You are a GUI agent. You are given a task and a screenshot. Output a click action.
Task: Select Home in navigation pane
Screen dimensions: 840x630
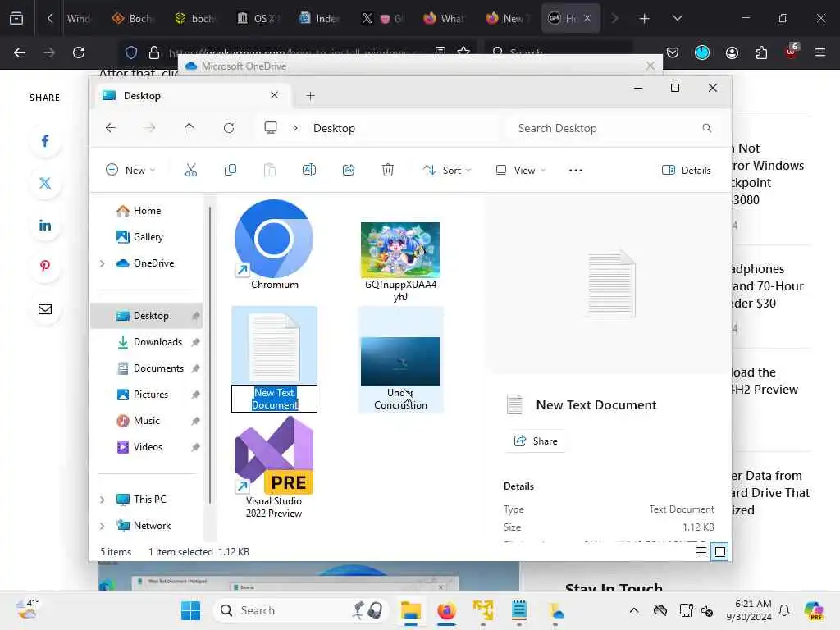147,211
